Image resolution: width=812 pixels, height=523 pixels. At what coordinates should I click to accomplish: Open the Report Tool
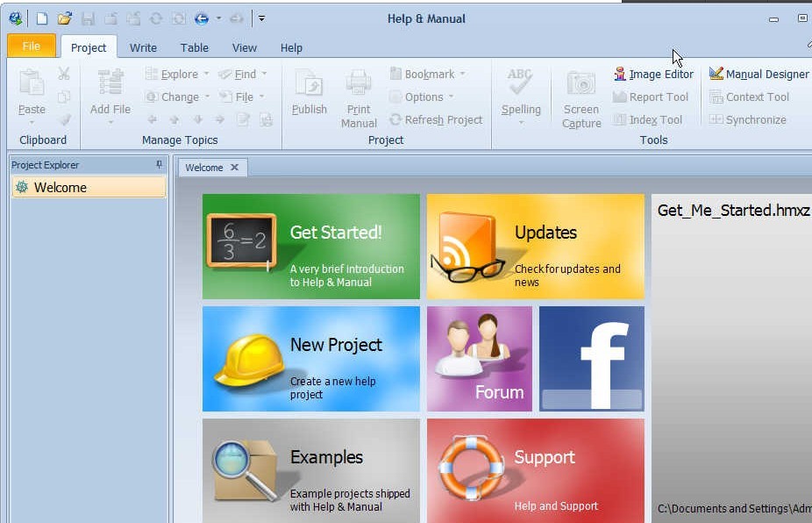[x=651, y=97]
